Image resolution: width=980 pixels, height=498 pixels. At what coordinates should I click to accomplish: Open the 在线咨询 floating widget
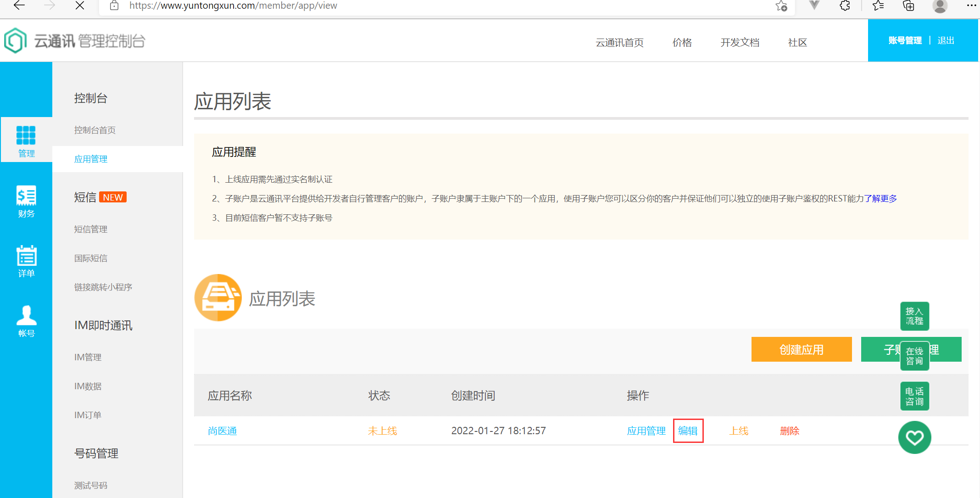(x=914, y=356)
